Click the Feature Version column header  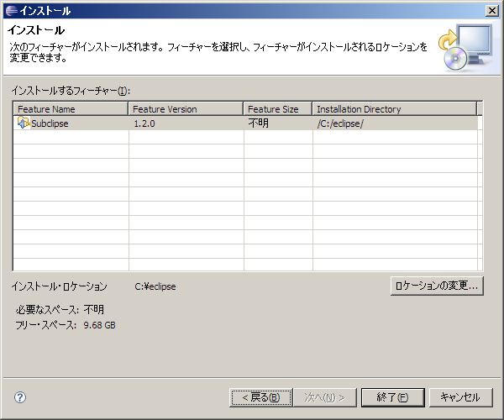click(x=186, y=109)
